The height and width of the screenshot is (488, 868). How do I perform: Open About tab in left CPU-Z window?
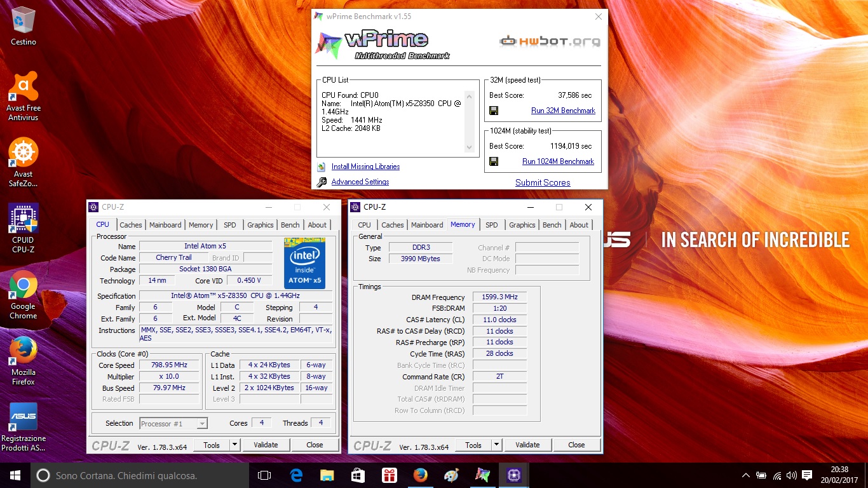[x=317, y=225]
